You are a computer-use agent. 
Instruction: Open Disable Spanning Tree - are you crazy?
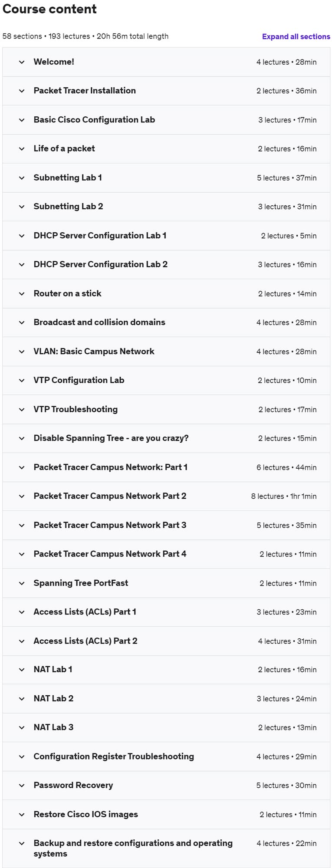(x=111, y=438)
